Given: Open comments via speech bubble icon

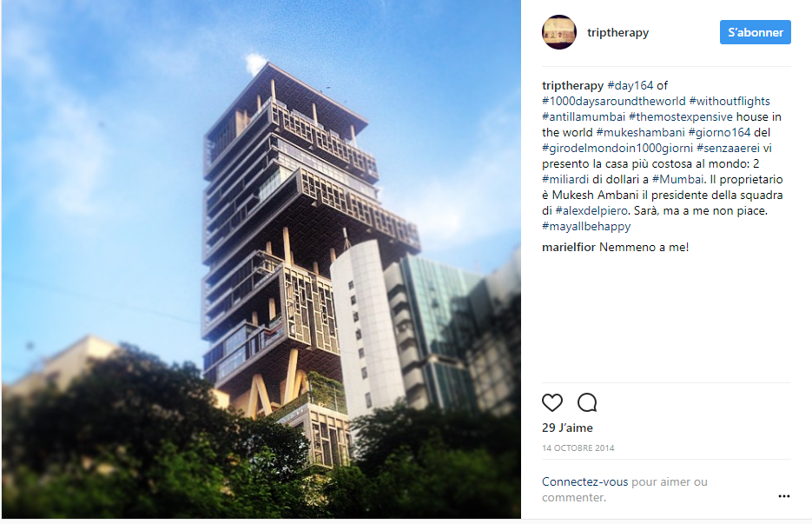Looking at the screenshot, I should pos(587,402).
